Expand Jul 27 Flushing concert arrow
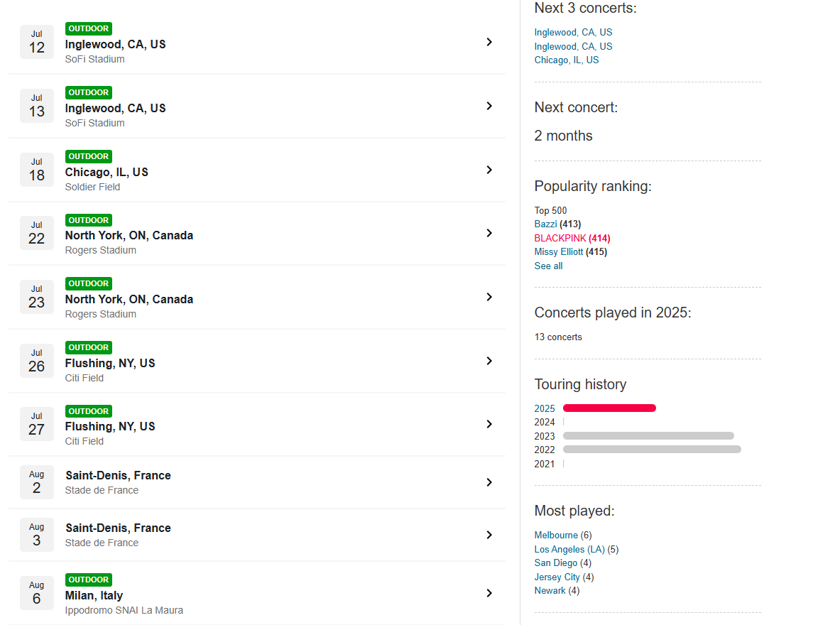The width and height of the screenshot is (840, 625). [489, 424]
